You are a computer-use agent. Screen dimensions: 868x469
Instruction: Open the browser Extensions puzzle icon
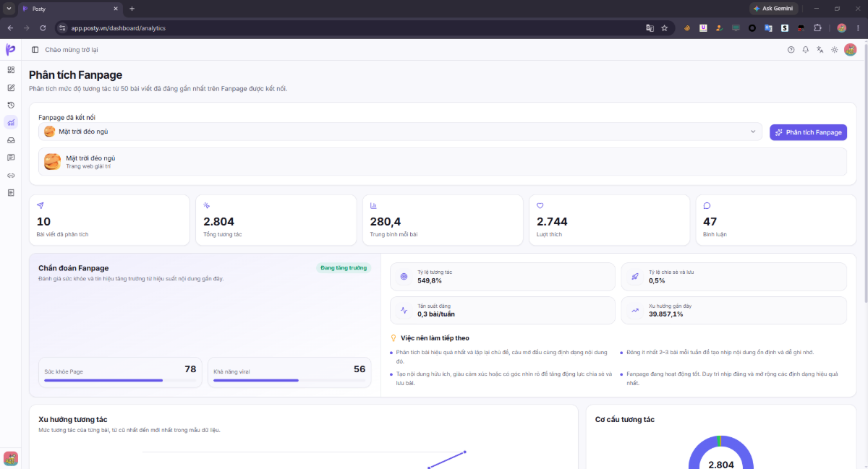(817, 28)
